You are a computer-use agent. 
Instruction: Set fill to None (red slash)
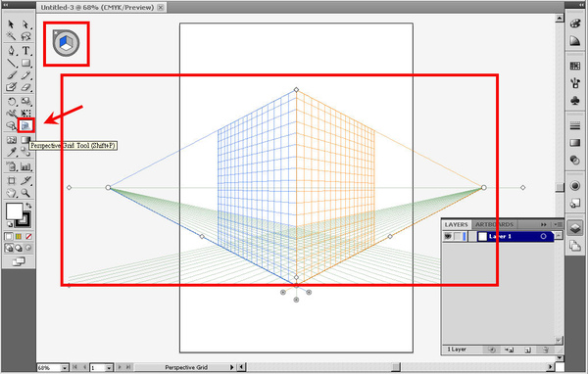pyautogui.click(x=28, y=237)
